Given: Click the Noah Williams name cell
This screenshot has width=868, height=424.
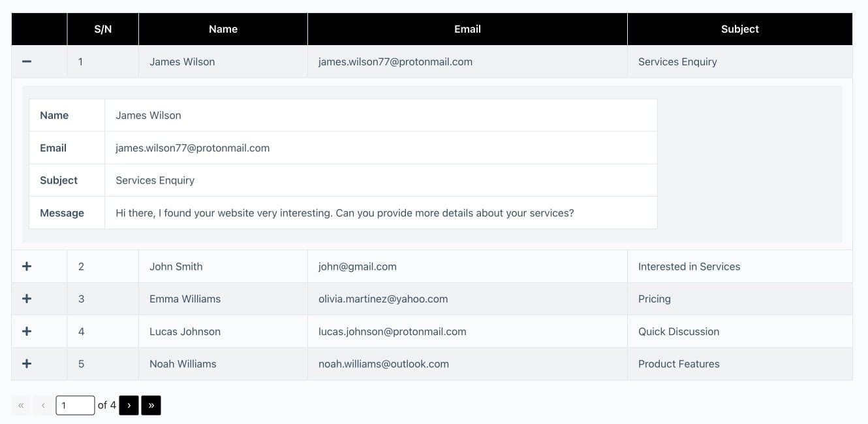Looking at the screenshot, I should (x=223, y=364).
